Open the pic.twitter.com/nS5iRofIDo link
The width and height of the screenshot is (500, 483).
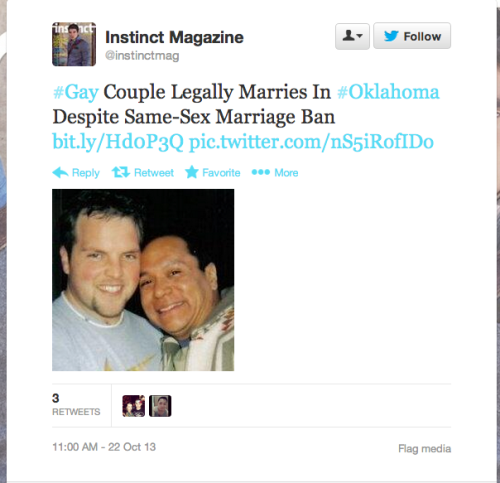pos(311,142)
